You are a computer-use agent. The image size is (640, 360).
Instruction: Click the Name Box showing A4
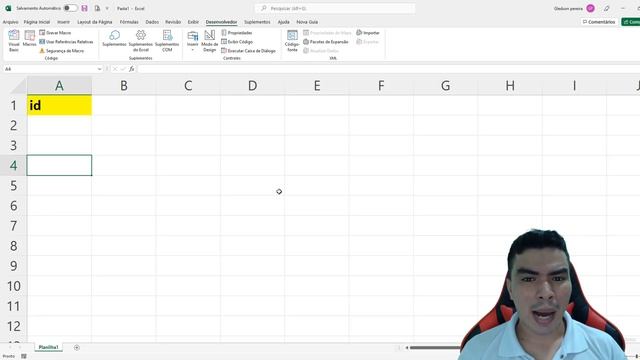pyautogui.click(x=49, y=69)
